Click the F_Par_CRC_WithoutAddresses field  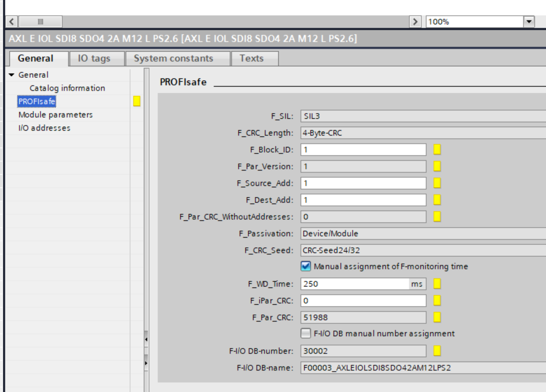[363, 217]
